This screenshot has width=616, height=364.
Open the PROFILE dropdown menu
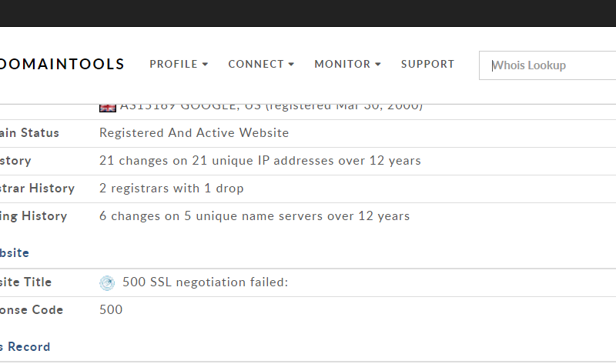pyautogui.click(x=179, y=65)
